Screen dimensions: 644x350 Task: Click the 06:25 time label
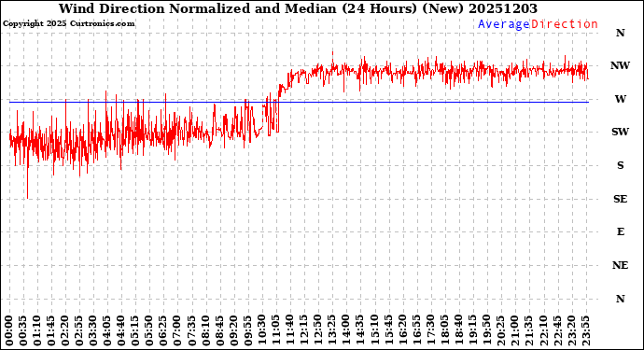(163, 330)
